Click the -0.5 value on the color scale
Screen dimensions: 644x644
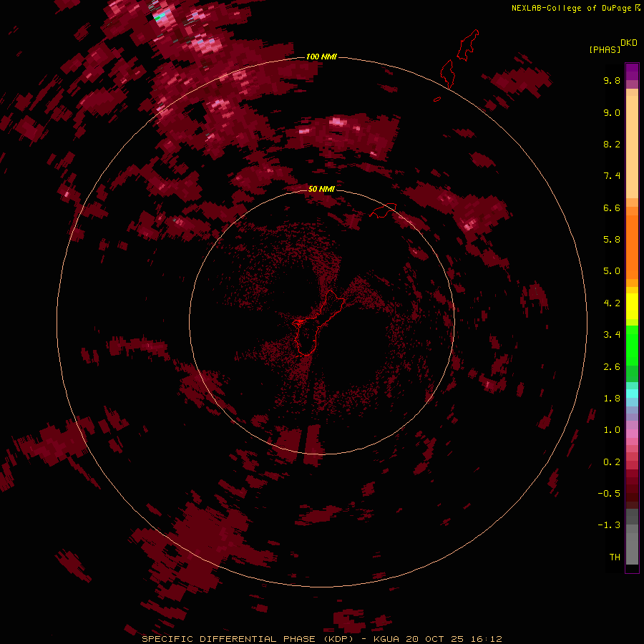point(609,494)
